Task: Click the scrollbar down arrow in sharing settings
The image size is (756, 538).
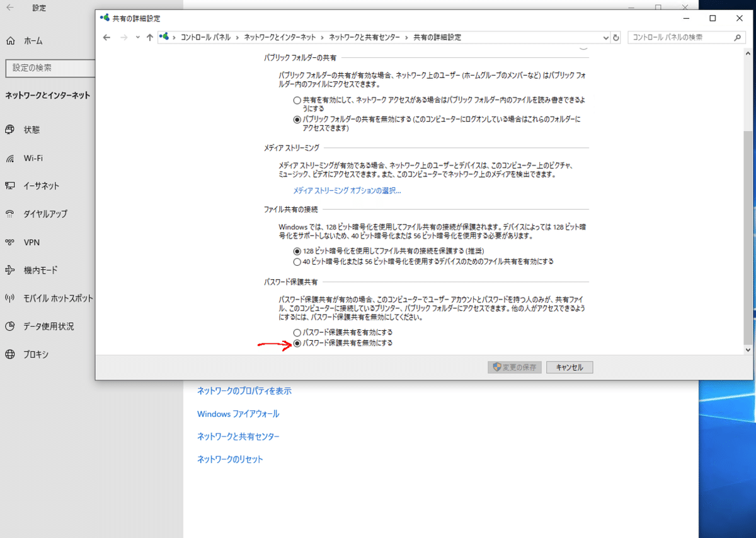Action: tap(748, 350)
